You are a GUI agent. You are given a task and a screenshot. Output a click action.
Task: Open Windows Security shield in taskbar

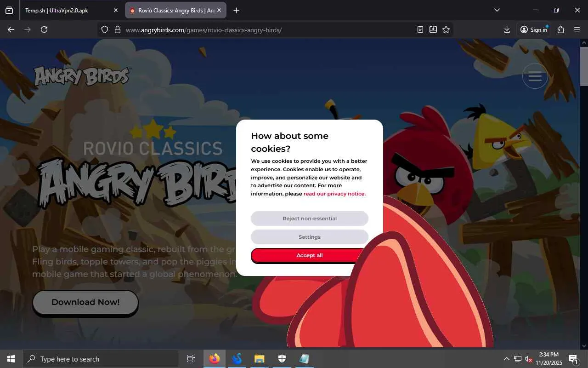282,359
